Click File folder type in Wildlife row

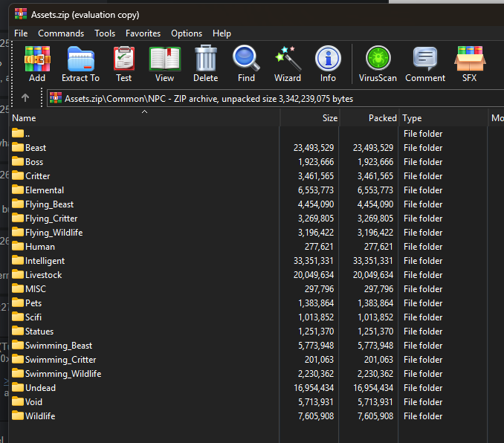[x=423, y=416]
